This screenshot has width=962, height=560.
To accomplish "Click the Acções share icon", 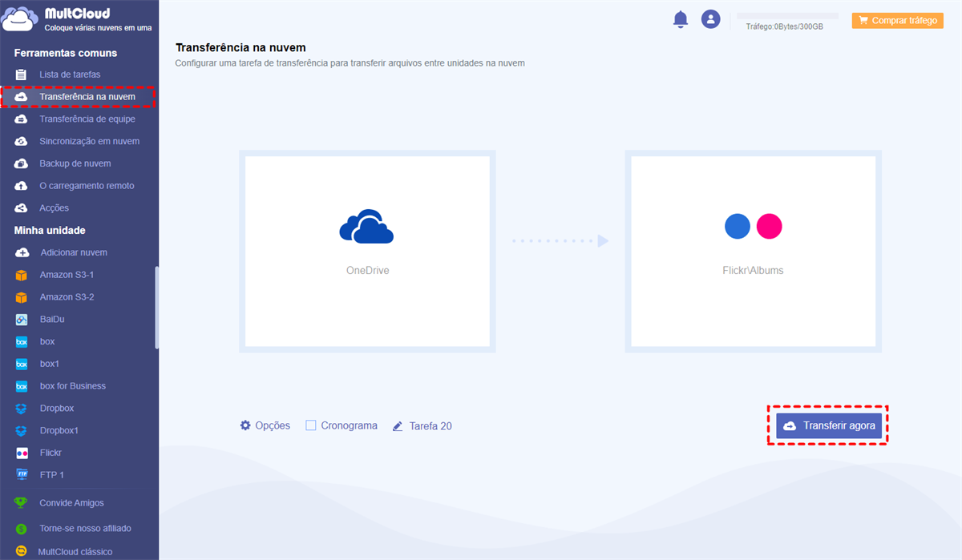I will pyautogui.click(x=22, y=208).
